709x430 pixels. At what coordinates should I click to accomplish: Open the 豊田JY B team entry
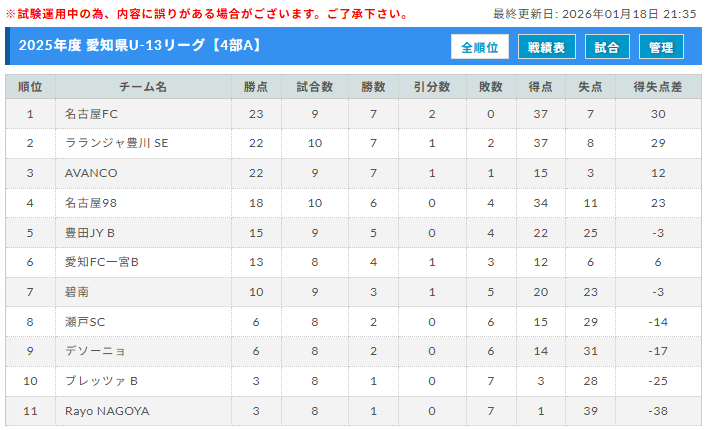click(x=91, y=233)
